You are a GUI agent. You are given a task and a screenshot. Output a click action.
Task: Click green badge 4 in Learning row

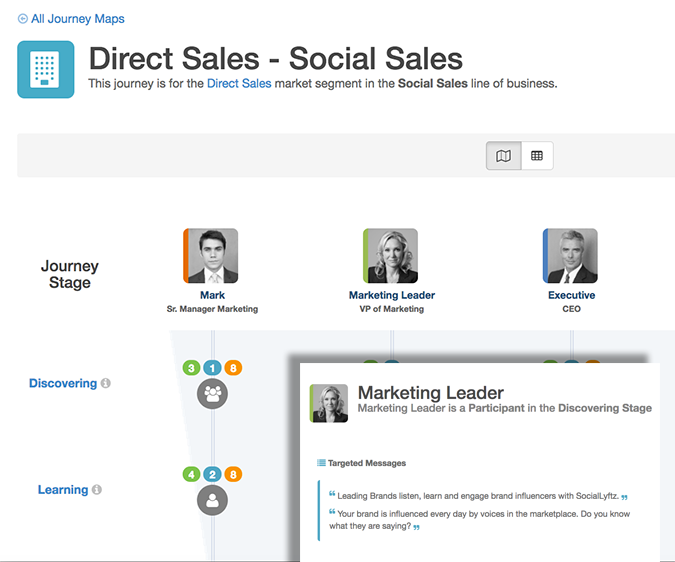click(x=191, y=475)
